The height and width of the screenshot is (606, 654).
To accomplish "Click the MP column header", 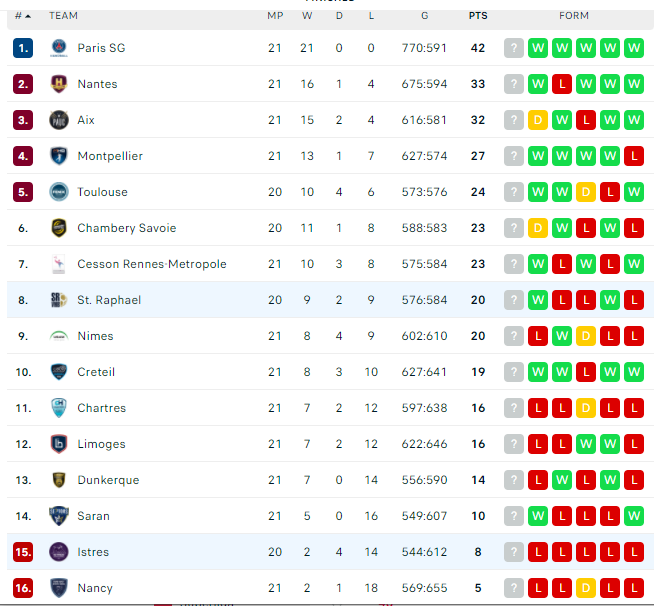I will (275, 16).
